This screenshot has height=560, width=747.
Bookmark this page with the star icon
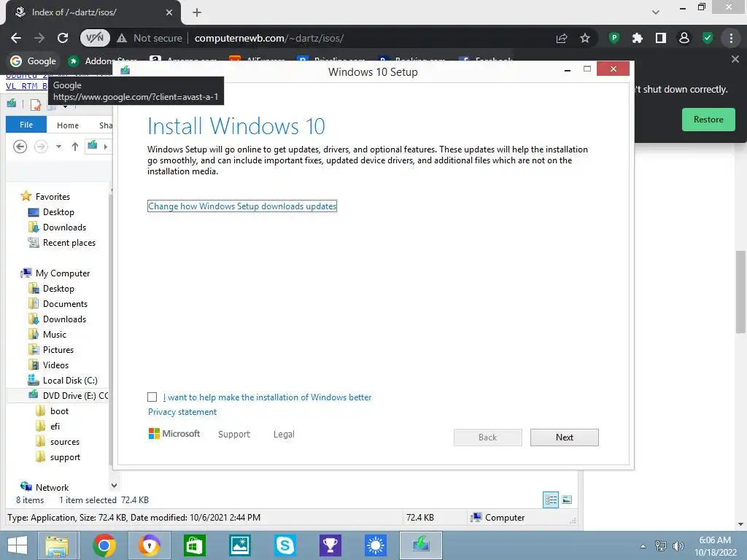tap(585, 38)
